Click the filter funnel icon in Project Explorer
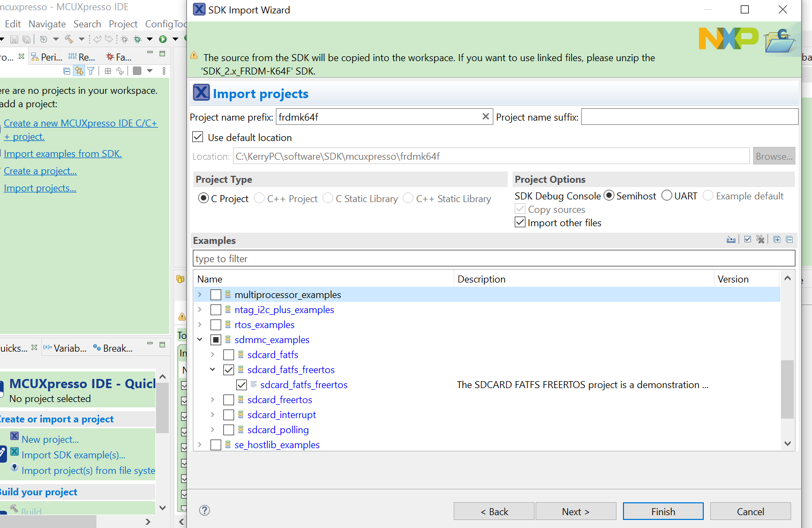The width and height of the screenshot is (812, 528). [91, 70]
